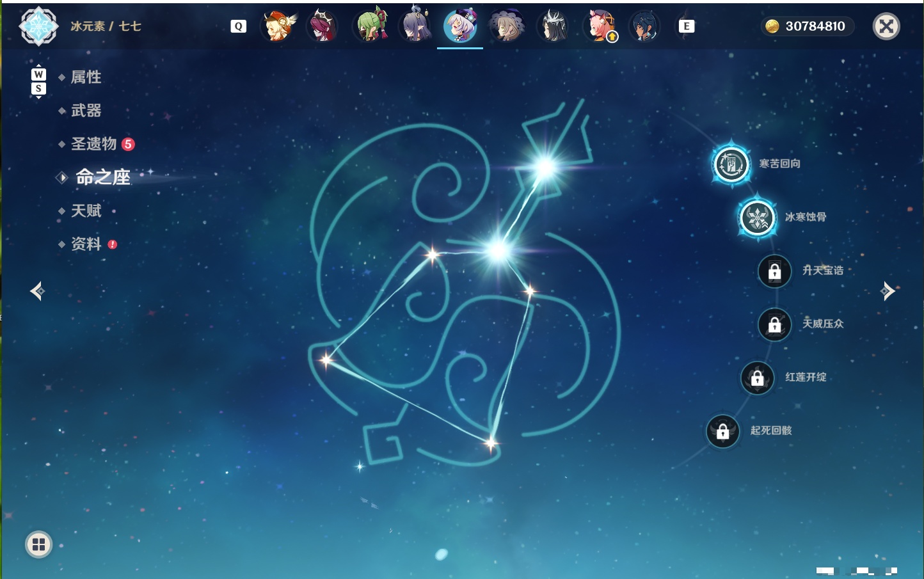Click the 红莲开绽 constellation label
The height and width of the screenshot is (579, 924).
click(806, 377)
